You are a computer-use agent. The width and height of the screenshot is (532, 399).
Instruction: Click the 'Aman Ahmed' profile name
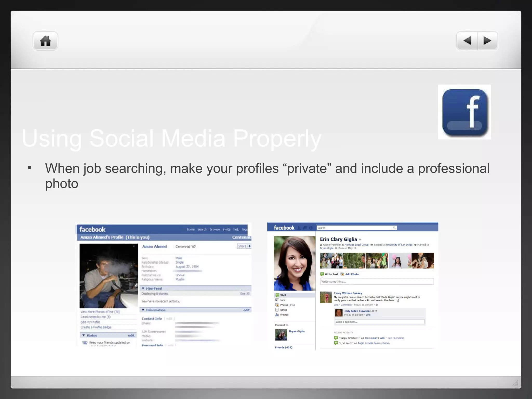click(154, 247)
